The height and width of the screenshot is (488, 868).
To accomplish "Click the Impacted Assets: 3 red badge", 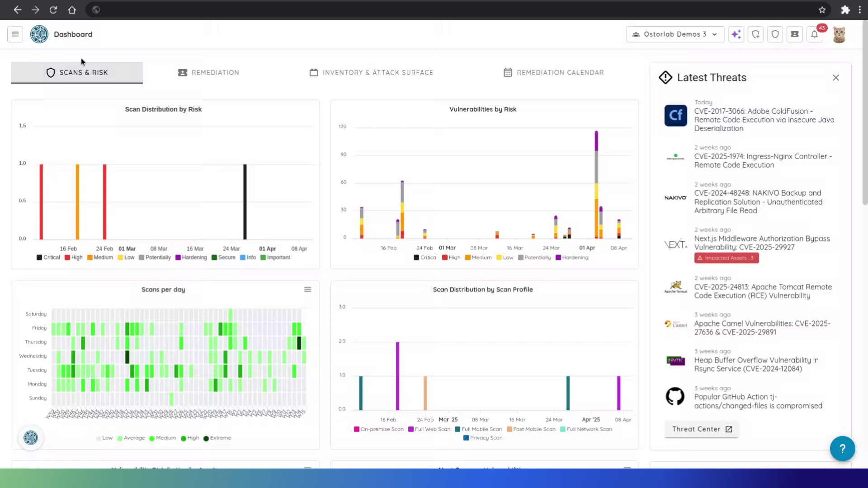I will click(726, 258).
